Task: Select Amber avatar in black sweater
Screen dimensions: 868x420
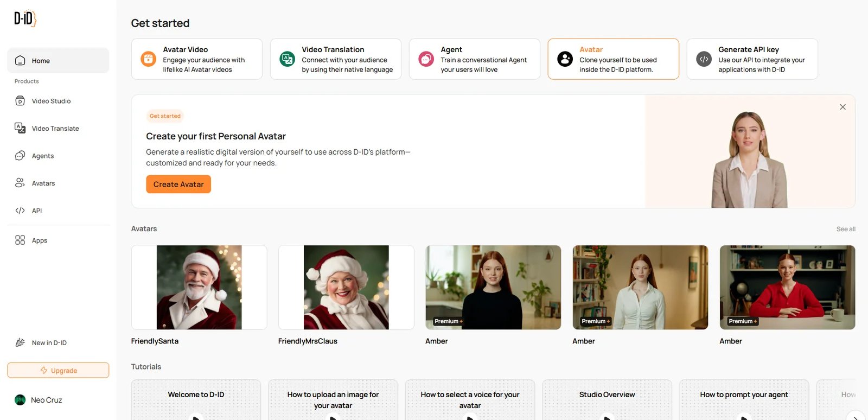Action: (493, 287)
